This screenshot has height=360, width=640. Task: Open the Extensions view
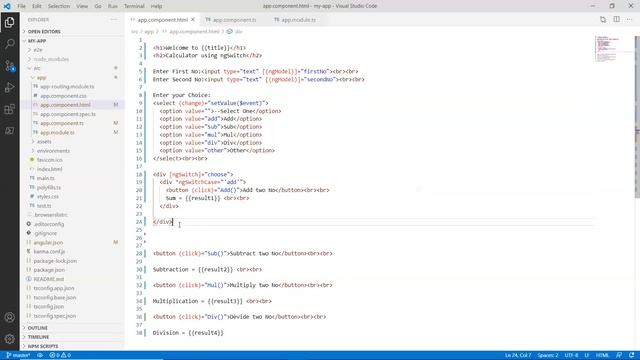9,109
